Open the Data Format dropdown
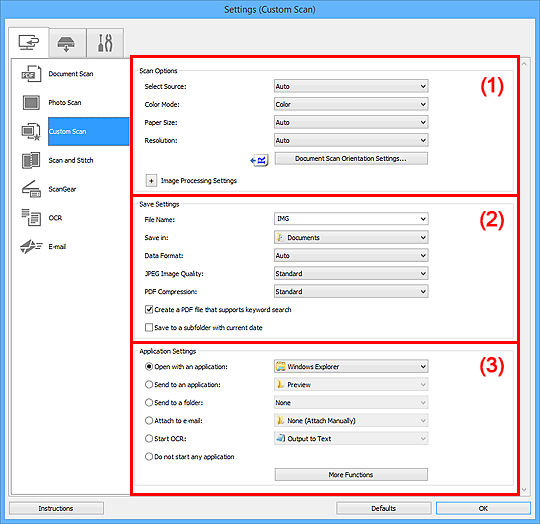This screenshot has height=524, width=540. coord(351,256)
